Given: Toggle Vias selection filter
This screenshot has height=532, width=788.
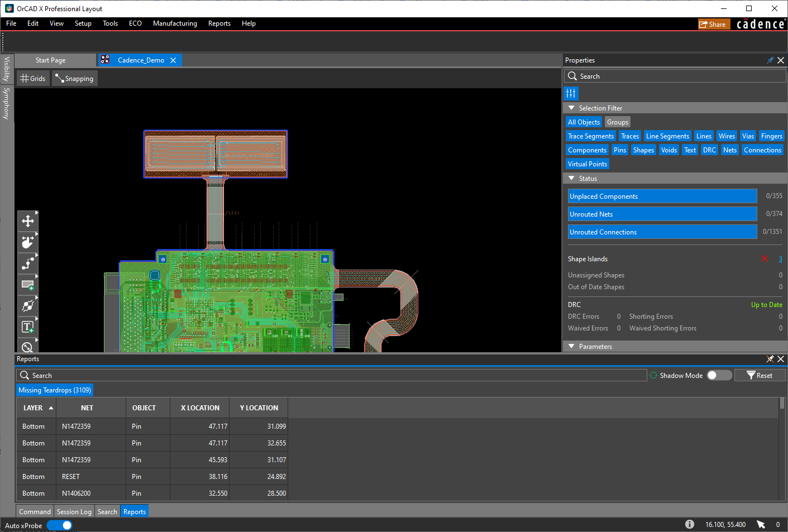Looking at the screenshot, I should click(748, 136).
